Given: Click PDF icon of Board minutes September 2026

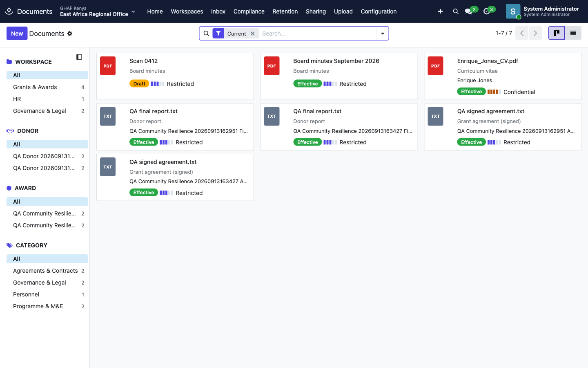Looking at the screenshot, I should (272, 66).
